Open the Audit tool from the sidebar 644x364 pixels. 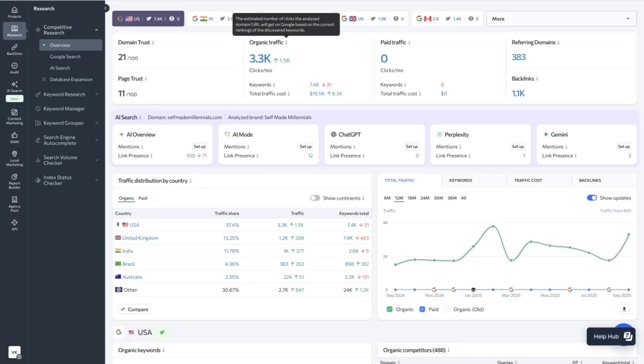click(x=14, y=69)
